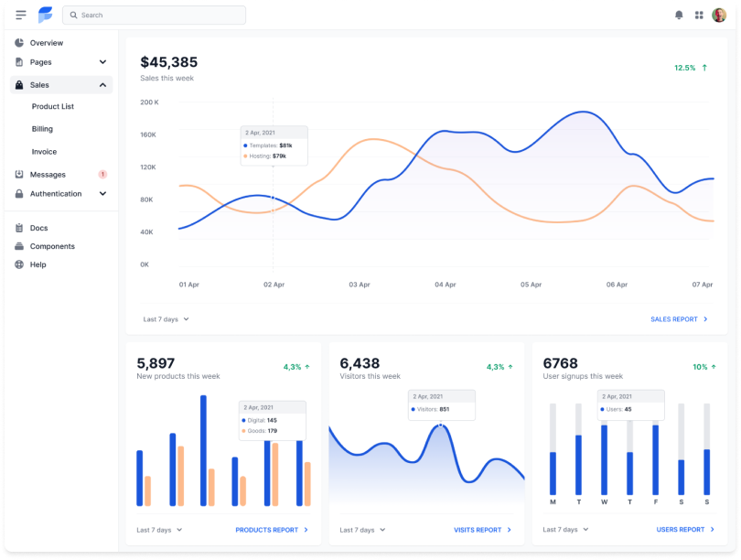This screenshot has height=560, width=741.
Task: Expand the Pages menu
Action: point(102,61)
